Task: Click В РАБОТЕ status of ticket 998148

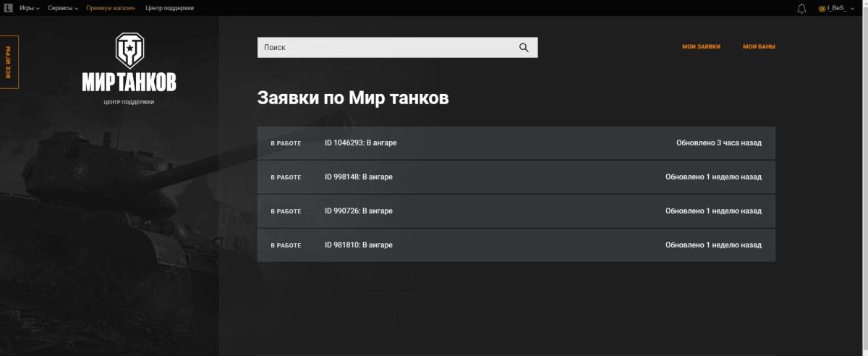Action: 286,177
